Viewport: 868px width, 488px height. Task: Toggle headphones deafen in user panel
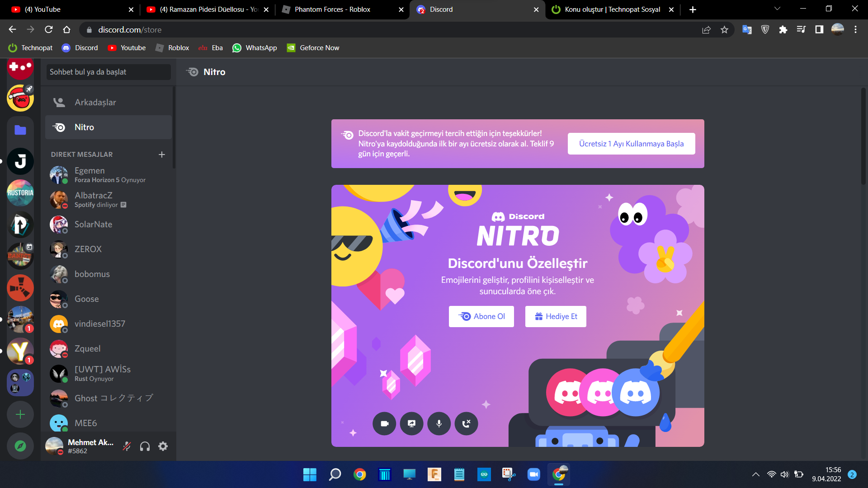[145, 446]
